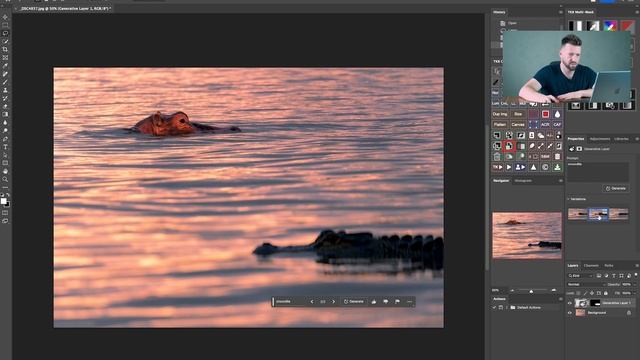Screen dimensions: 640x360
Task: Click the TK panel white play arrow icon
Action: (509, 167)
